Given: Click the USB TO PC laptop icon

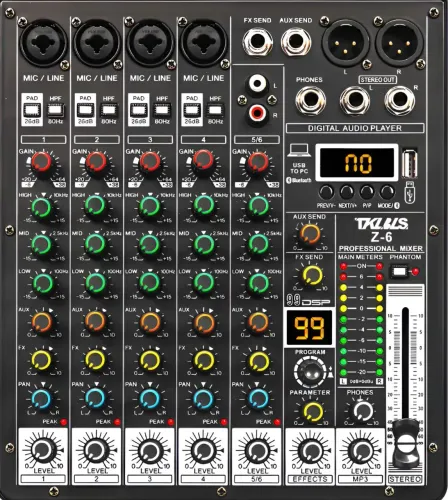Looking at the screenshot, I should pos(299,150).
